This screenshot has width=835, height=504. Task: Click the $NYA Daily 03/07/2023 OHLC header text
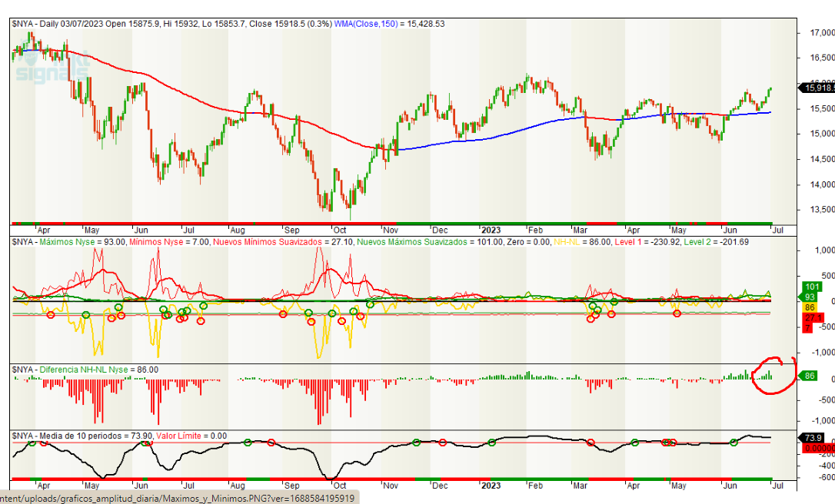(172, 24)
